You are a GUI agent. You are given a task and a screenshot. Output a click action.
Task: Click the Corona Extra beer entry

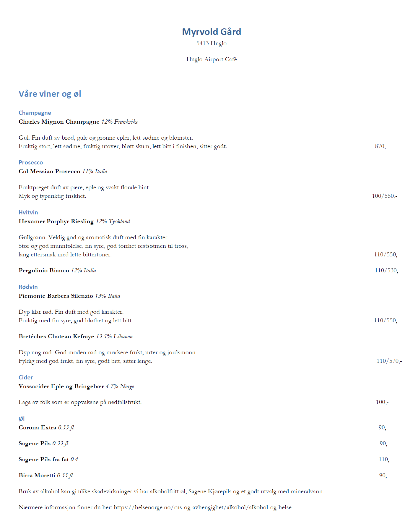click(x=38, y=428)
